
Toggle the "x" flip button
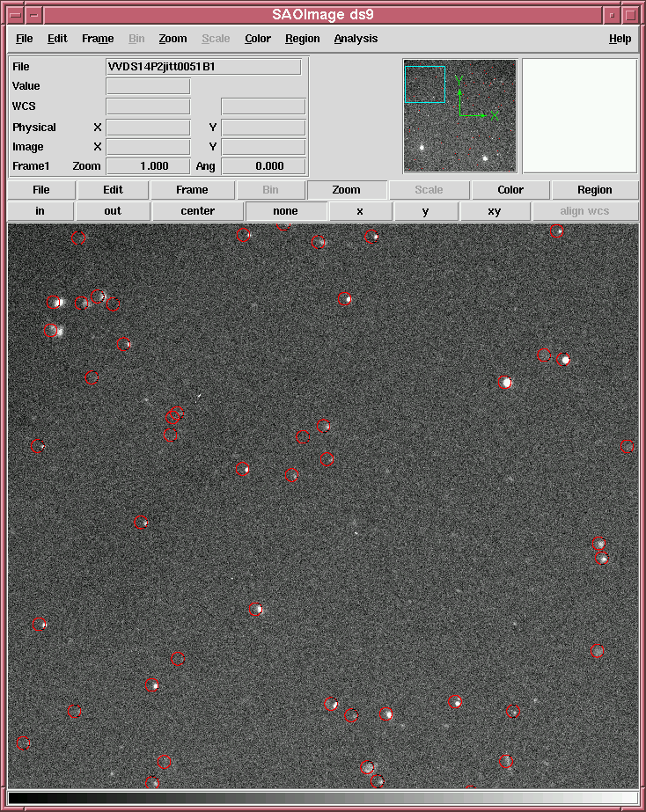[x=360, y=211]
